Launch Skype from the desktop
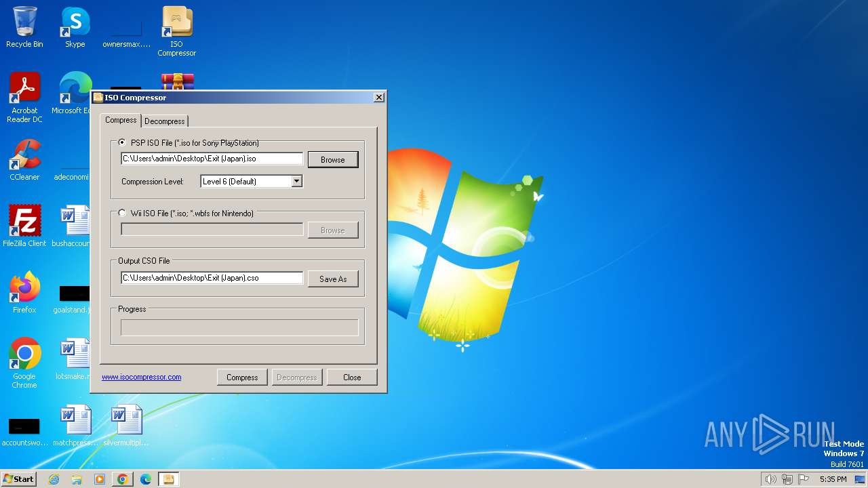This screenshot has height=488, width=868. (x=75, y=27)
